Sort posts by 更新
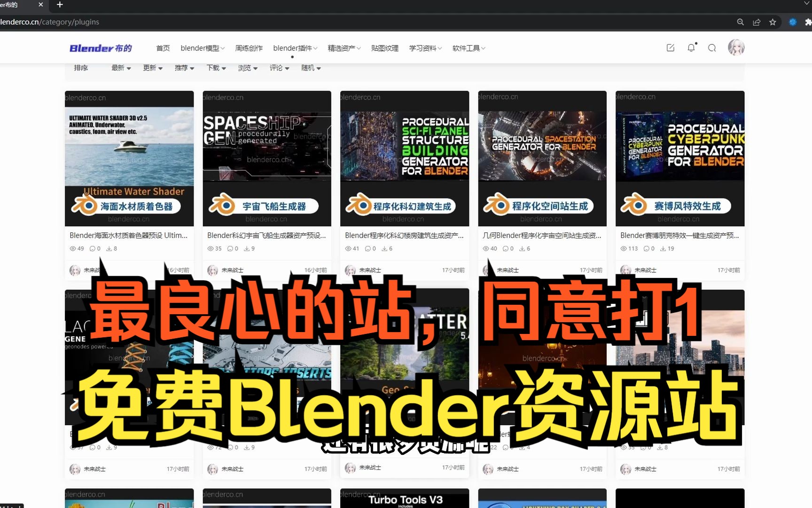Viewport: 812px width, 508px height. [153, 68]
